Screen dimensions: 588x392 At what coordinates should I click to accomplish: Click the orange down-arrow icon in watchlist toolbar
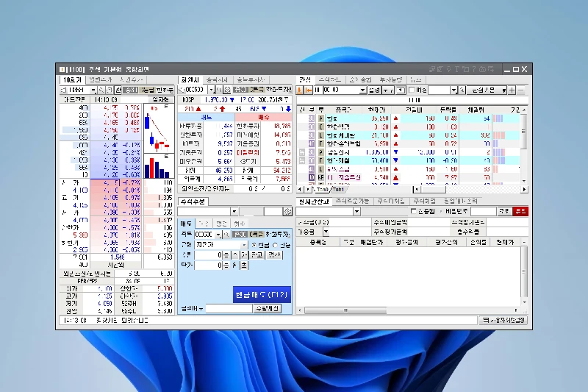300,90
